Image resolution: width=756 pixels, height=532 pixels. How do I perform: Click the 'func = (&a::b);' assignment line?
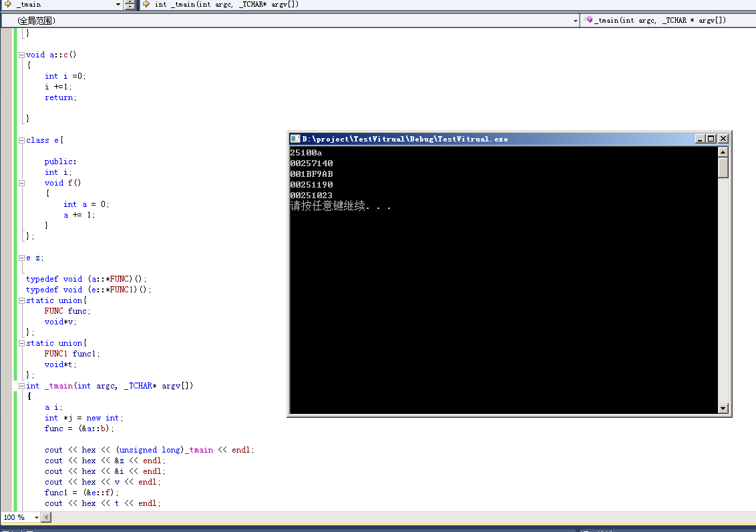(79, 429)
